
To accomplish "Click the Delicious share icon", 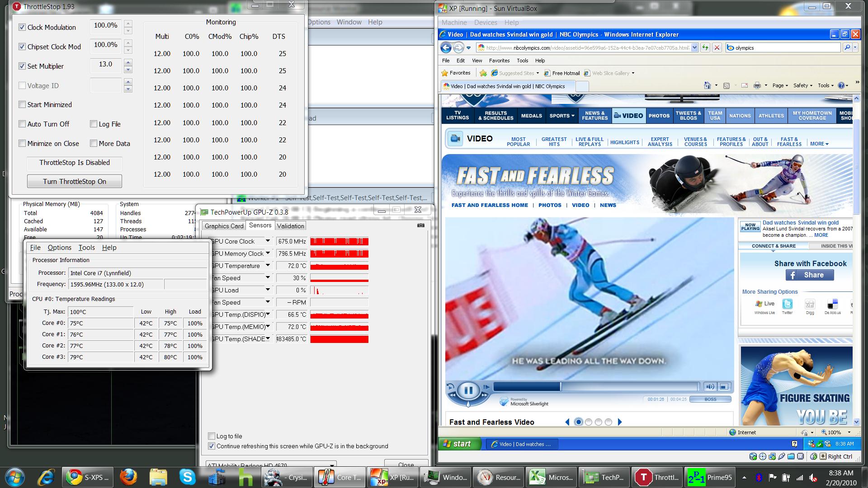I will pyautogui.click(x=832, y=305).
